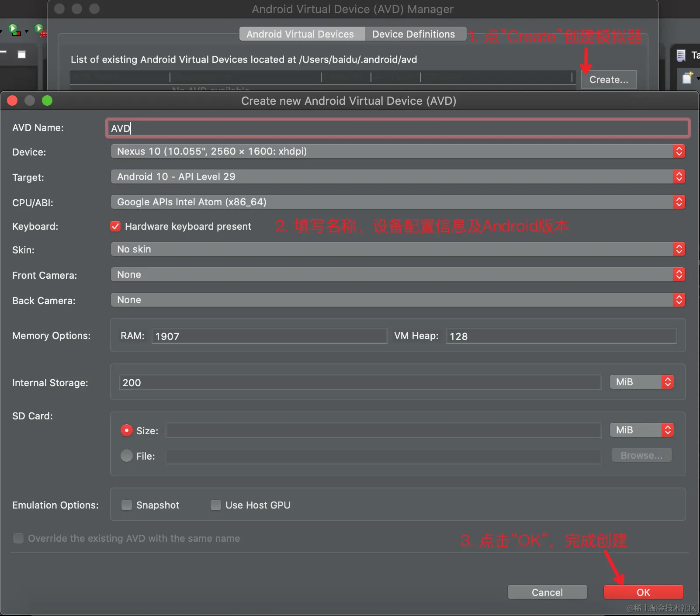Open the Device dropdown showing Nexus 10
Image resolution: width=700 pixels, height=616 pixels.
click(398, 152)
